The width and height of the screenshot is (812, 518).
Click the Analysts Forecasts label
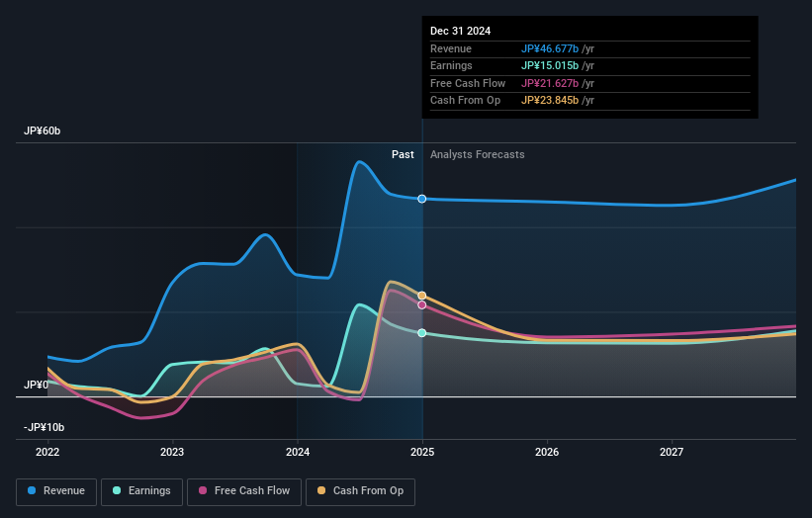click(478, 155)
